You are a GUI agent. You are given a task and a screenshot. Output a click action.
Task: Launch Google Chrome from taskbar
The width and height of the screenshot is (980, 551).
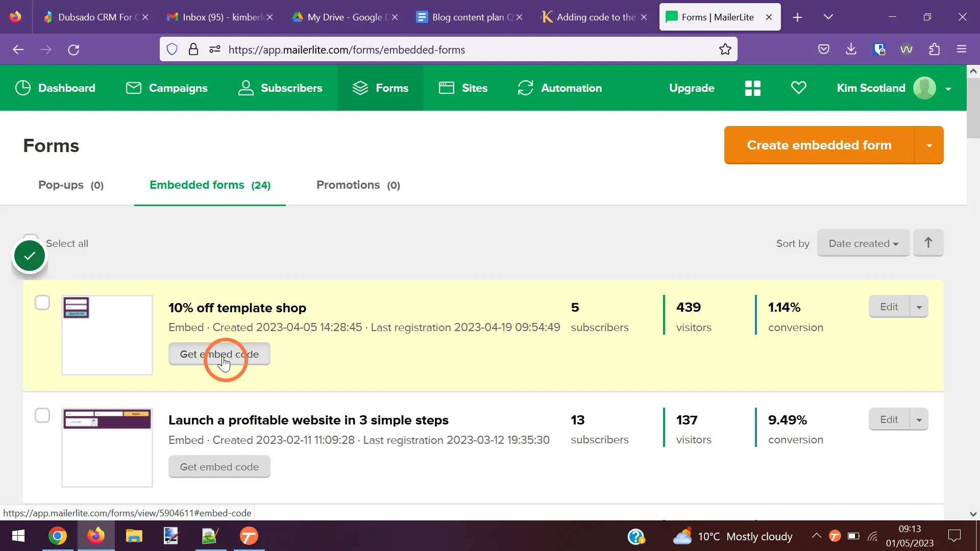[58, 536]
